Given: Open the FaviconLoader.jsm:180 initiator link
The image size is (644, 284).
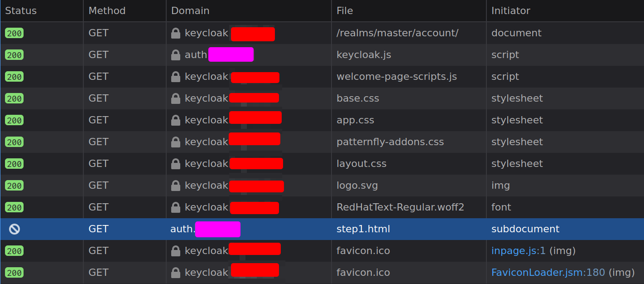Looking at the screenshot, I should (548, 272).
